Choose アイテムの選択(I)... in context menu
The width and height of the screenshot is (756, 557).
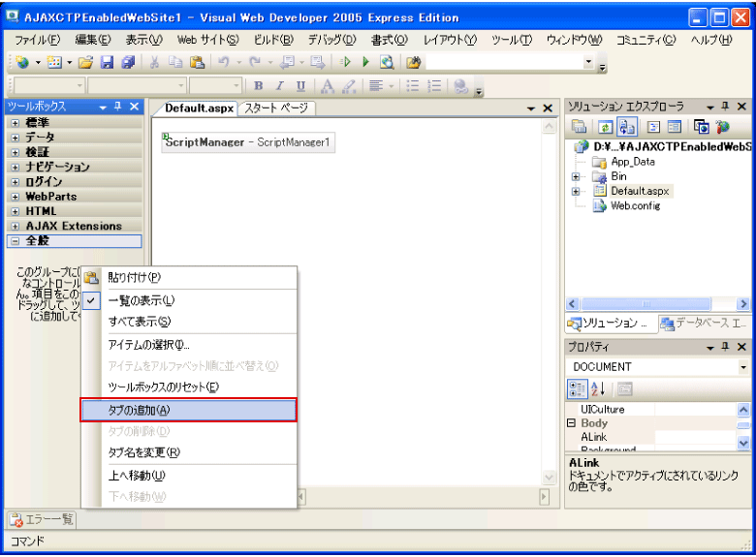click(188, 345)
